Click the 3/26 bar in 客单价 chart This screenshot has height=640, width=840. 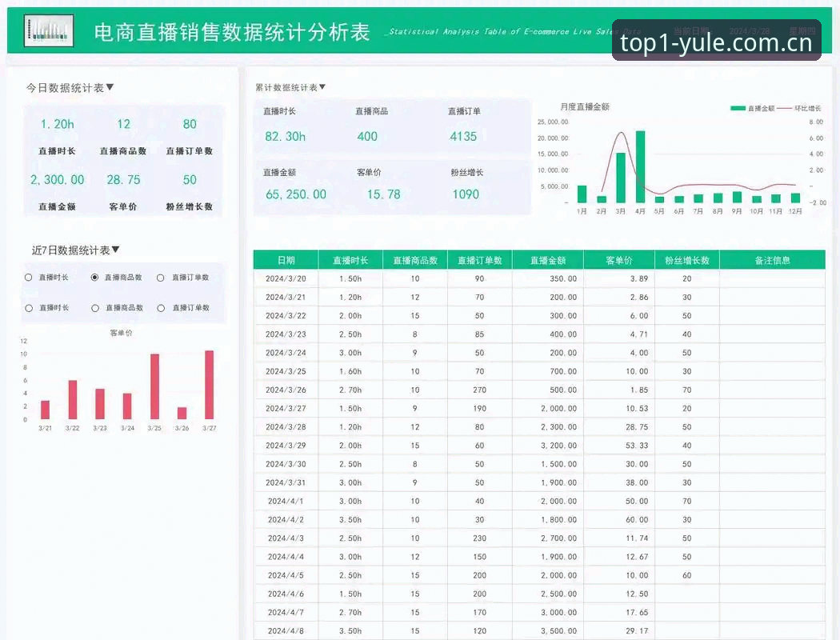(x=182, y=413)
